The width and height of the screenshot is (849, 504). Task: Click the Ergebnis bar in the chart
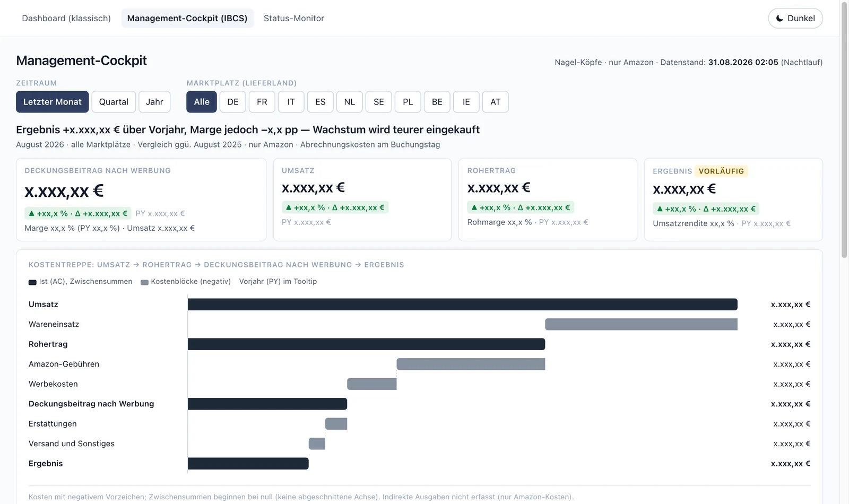tap(248, 464)
